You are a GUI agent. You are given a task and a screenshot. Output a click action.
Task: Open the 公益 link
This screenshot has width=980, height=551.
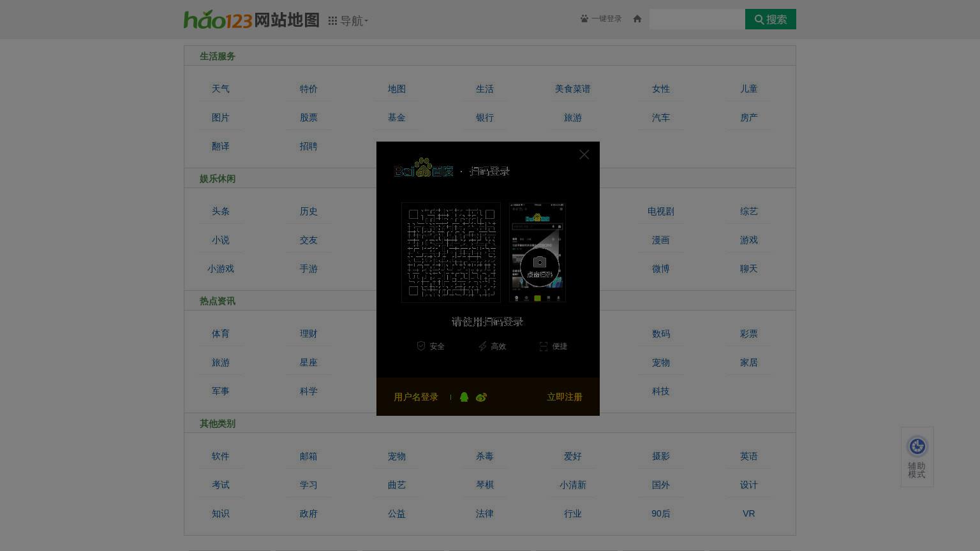coord(397,513)
